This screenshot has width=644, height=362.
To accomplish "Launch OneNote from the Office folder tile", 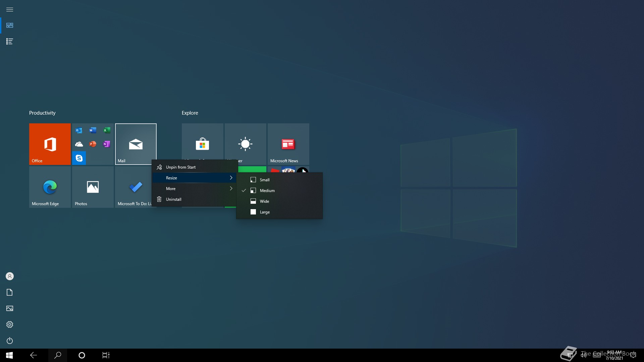I will point(107,144).
